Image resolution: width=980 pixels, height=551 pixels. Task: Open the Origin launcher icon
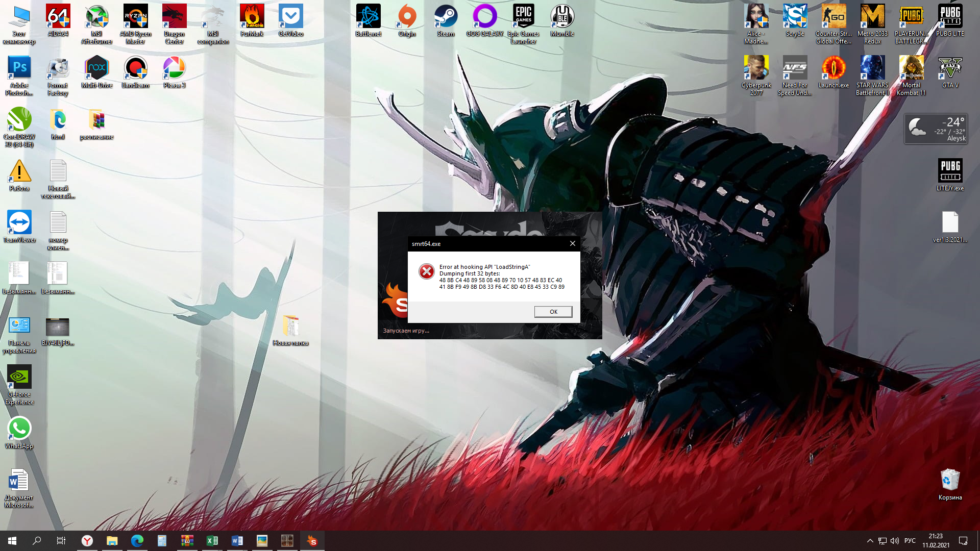pos(407,17)
